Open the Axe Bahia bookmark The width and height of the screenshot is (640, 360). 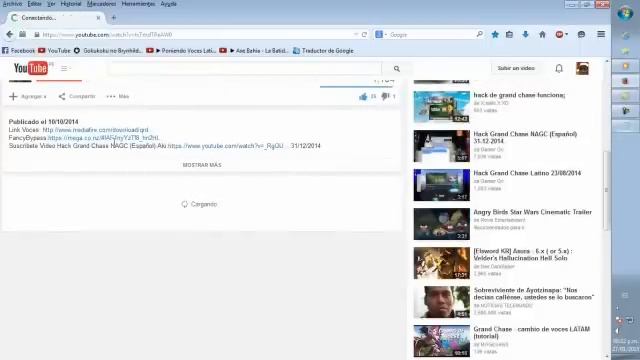[x=253, y=51]
